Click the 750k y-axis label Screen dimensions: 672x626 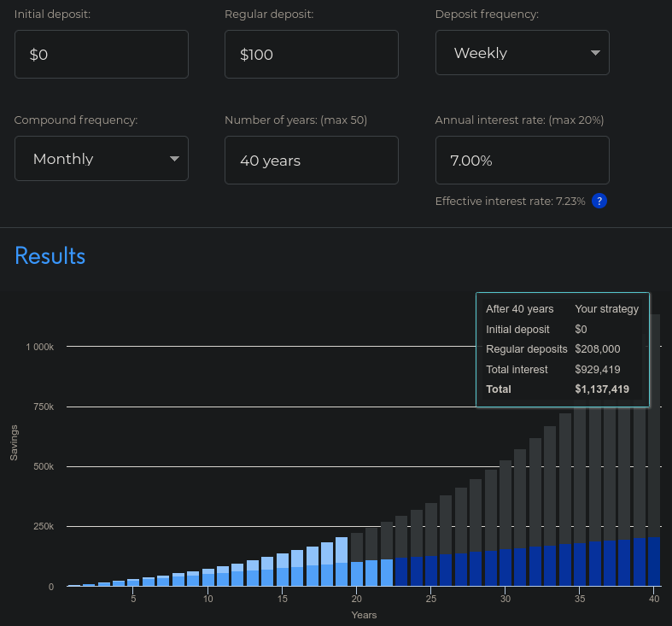pyautogui.click(x=44, y=407)
